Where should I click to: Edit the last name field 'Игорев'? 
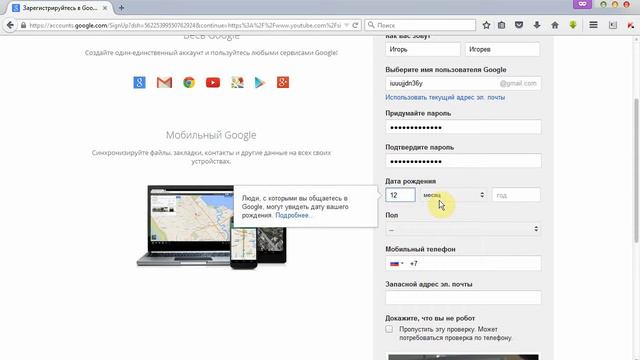point(502,49)
